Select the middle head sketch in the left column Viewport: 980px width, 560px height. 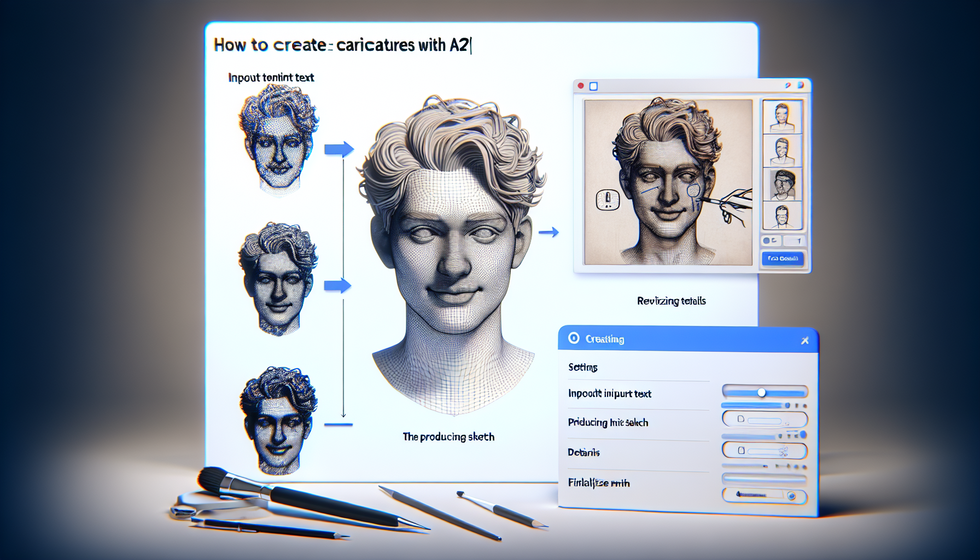[278, 278]
